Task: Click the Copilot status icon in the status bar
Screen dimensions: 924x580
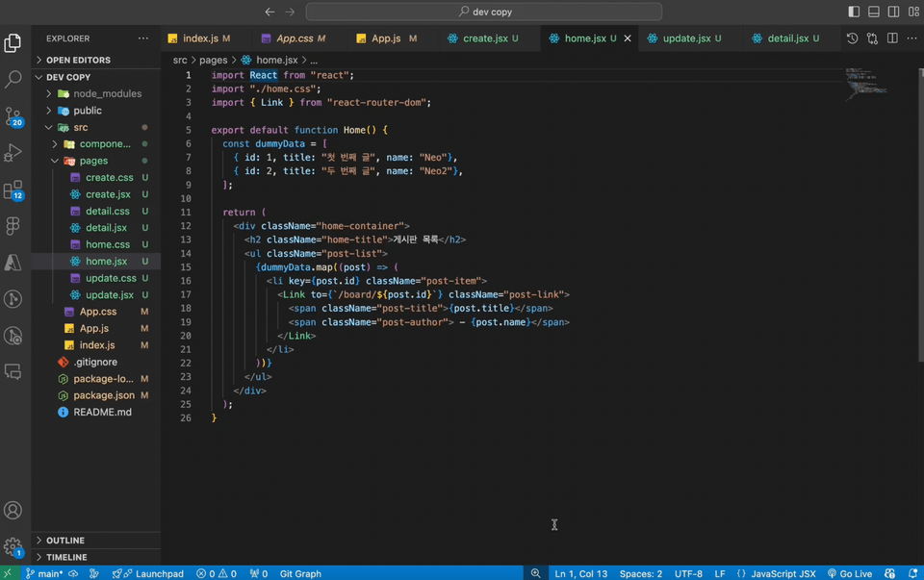Action: point(889,573)
